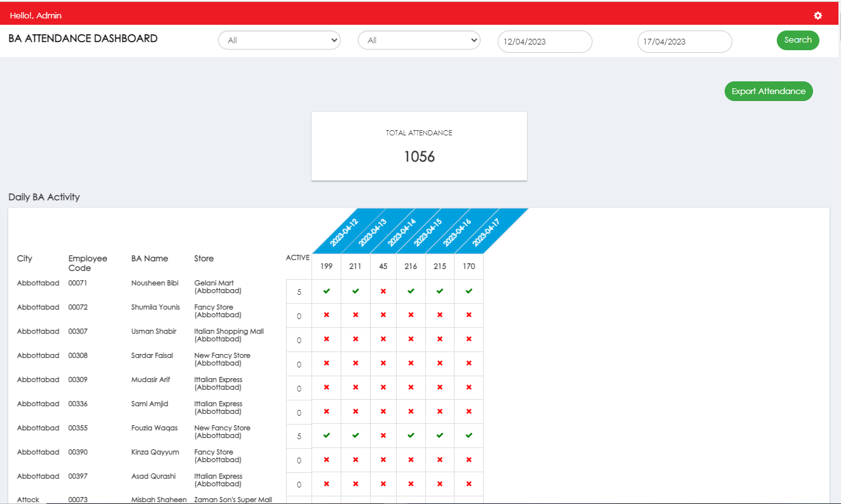Click BA name Fouzia Waqas

pos(154,428)
